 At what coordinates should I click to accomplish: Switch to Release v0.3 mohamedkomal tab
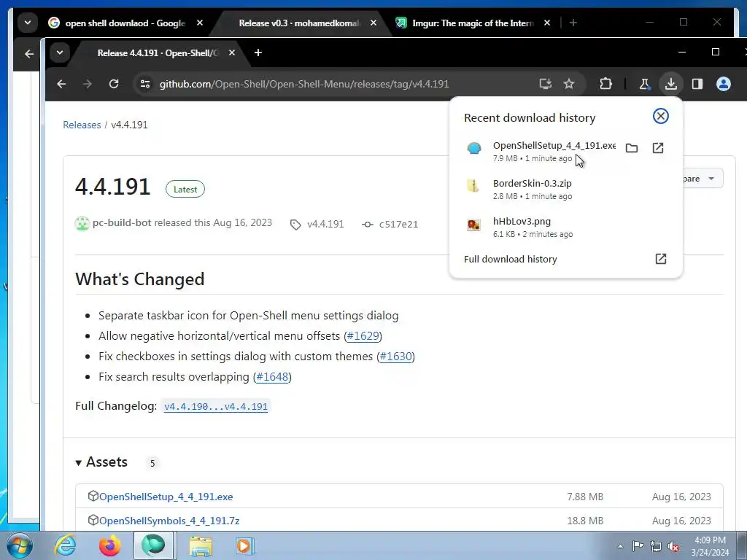299,23
